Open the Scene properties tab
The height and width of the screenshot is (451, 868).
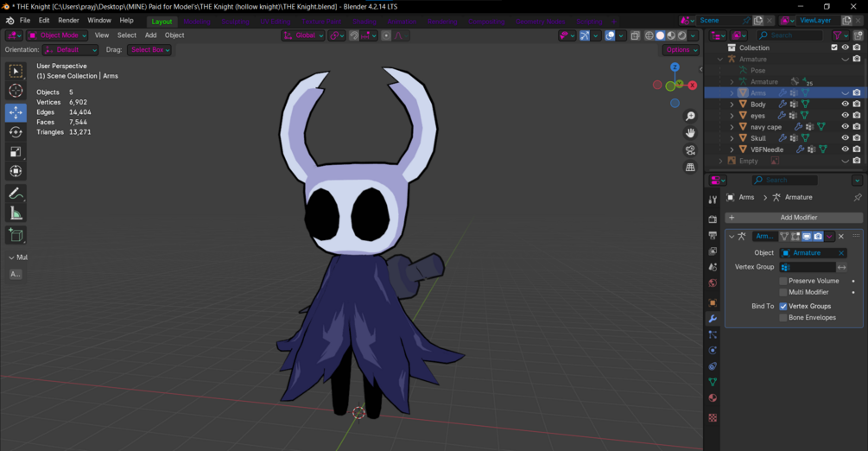tap(713, 267)
